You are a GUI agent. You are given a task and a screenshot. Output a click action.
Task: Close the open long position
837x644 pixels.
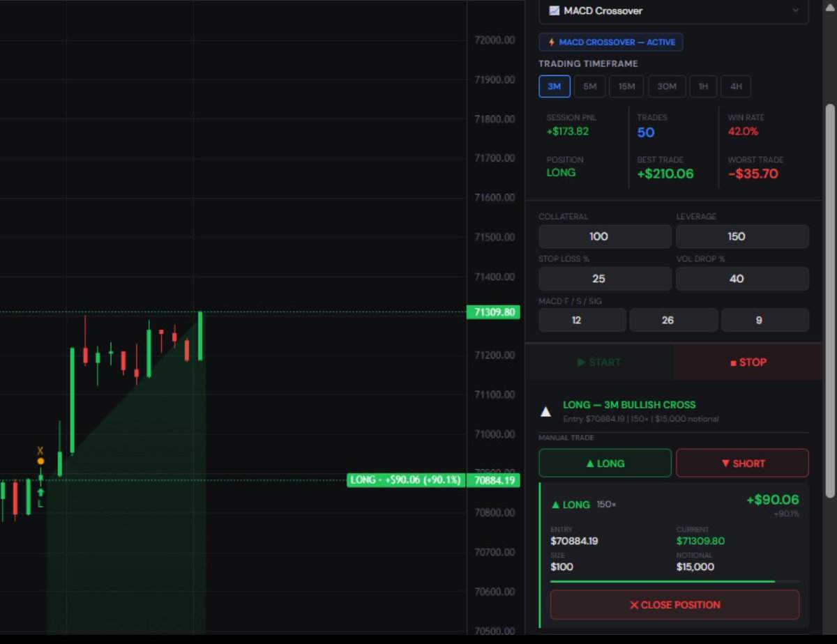(674, 605)
